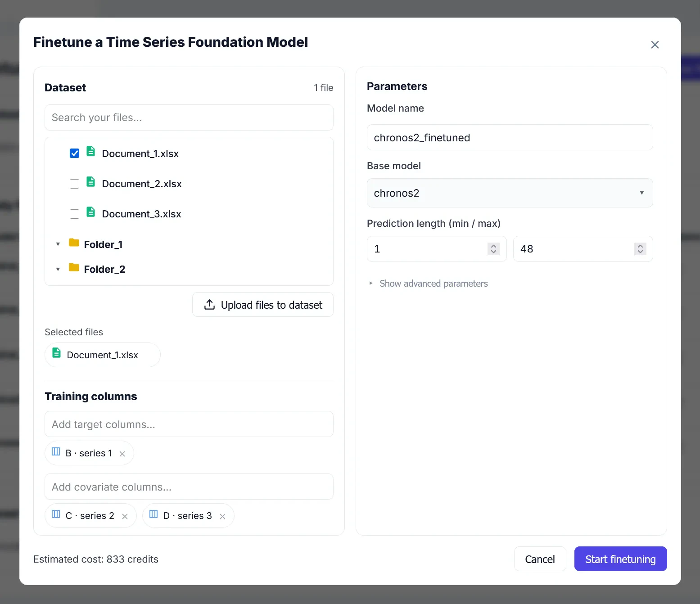Click the Document_2.xlsx file icon
700x604 pixels.
pyautogui.click(x=90, y=182)
